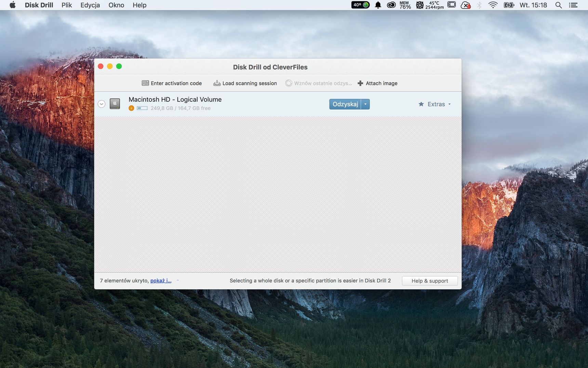Click the Load scanning session tray icon
Viewport: 588px width, 368px height.
coord(217,83)
